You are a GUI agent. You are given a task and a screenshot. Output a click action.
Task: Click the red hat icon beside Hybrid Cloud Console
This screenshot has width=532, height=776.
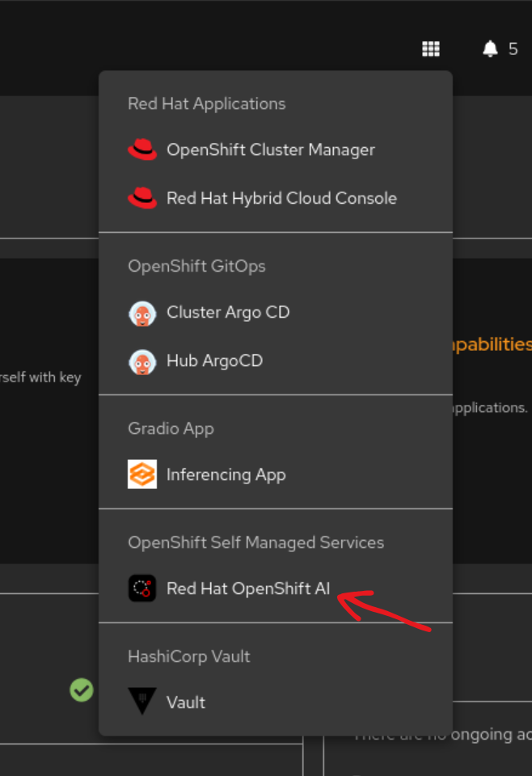(142, 198)
